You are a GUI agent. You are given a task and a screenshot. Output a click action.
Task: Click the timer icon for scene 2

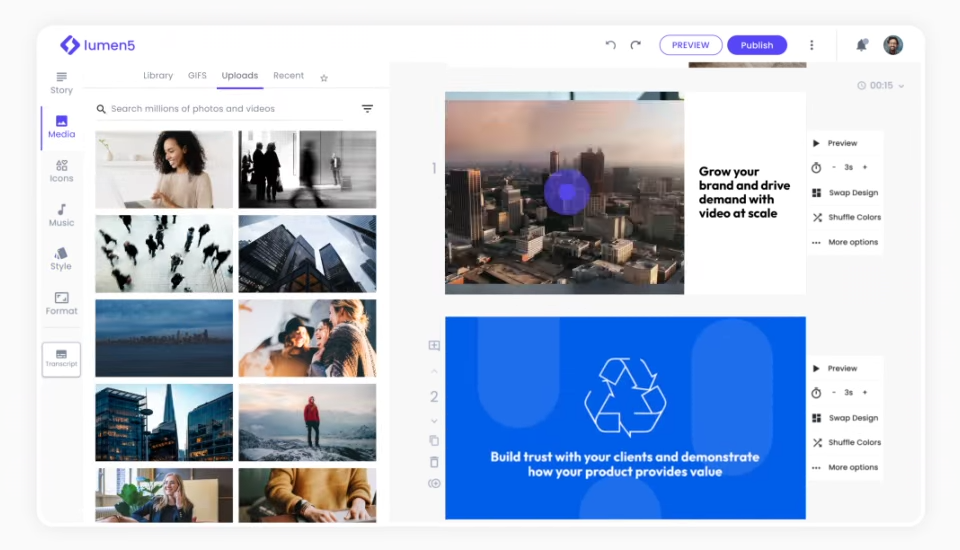(816, 393)
